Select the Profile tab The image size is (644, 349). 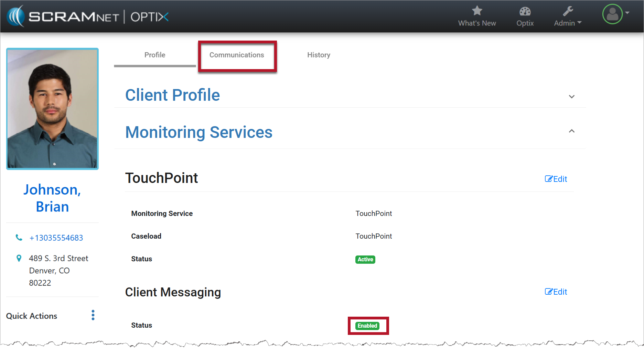click(x=155, y=55)
